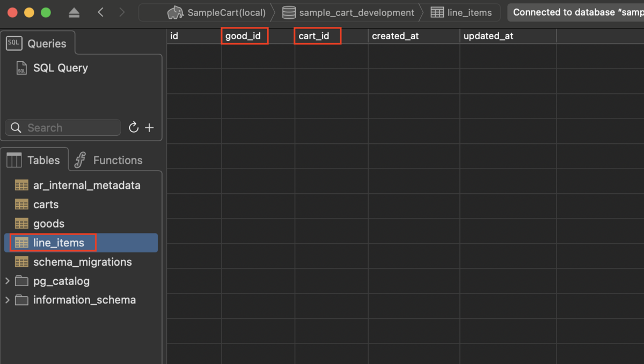Click the elephant icon of SampleCart(local)

click(175, 12)
